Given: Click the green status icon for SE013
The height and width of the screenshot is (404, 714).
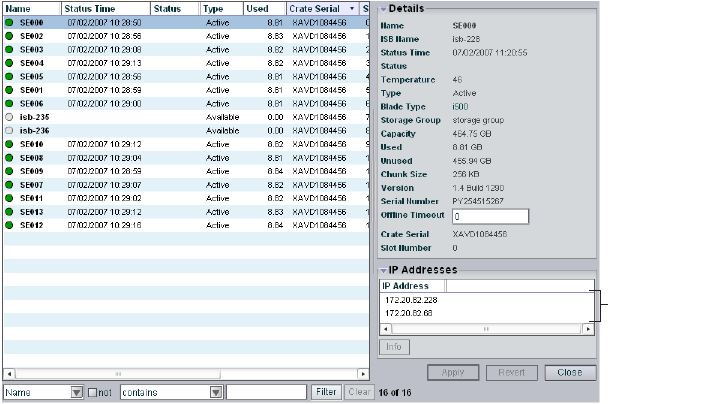Looking at the screenshot, I should (x=9, y=212).
